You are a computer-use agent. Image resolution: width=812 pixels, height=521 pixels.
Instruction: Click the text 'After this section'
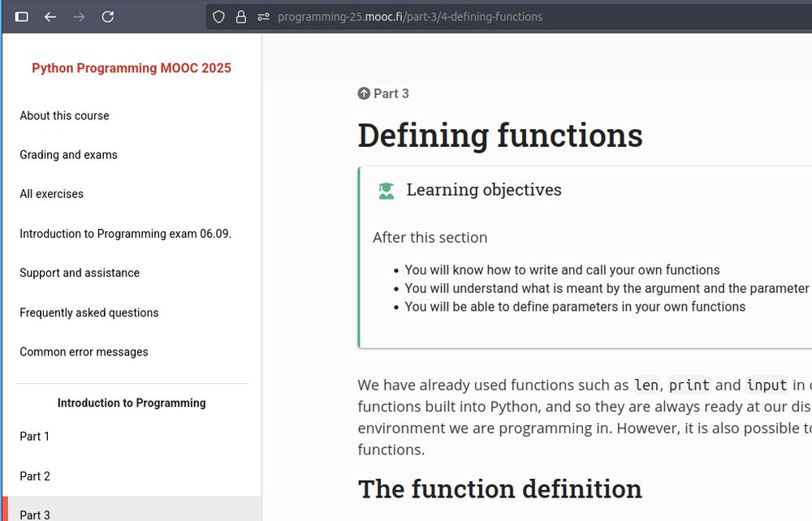click(430, 238)
